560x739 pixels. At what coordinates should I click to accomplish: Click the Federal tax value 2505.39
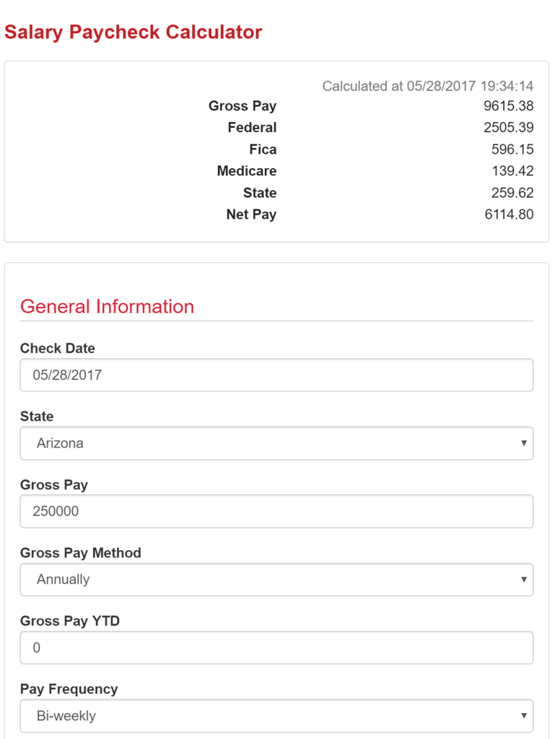508,128
